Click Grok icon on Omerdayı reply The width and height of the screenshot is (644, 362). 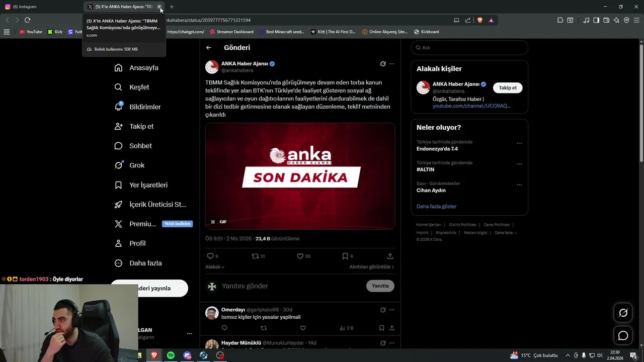pos(383,310)
